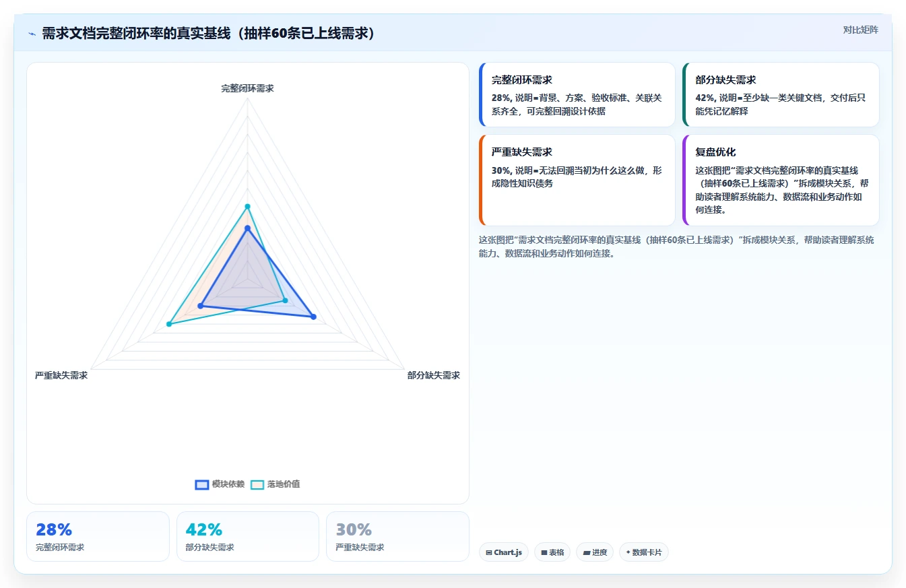Click the 表格 tag chip
The height and width of the screenshot is (588, 906).
[552, 552]
